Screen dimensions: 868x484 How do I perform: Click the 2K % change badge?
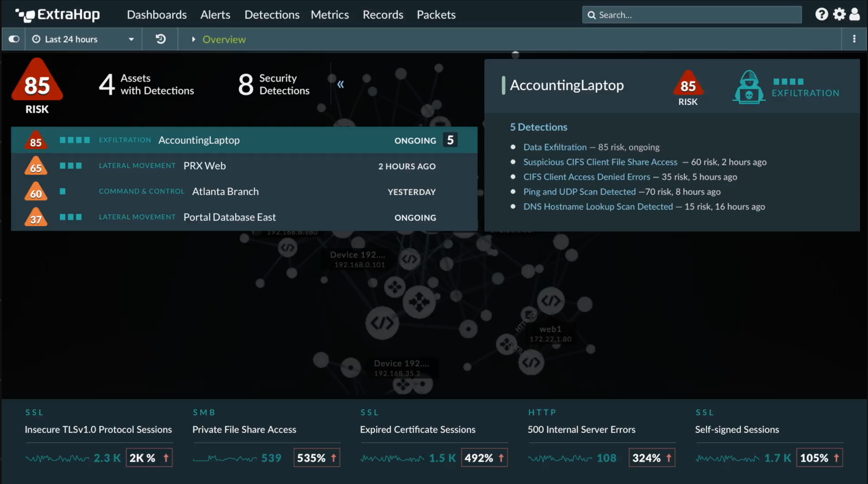click(149, 458)
